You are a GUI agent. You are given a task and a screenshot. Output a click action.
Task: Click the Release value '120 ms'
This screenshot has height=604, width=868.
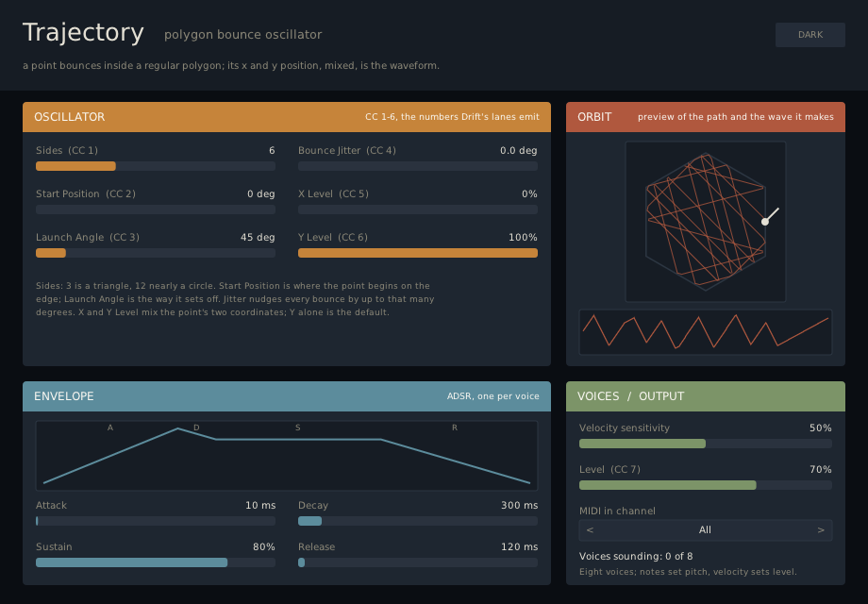(x=519, y=547)
